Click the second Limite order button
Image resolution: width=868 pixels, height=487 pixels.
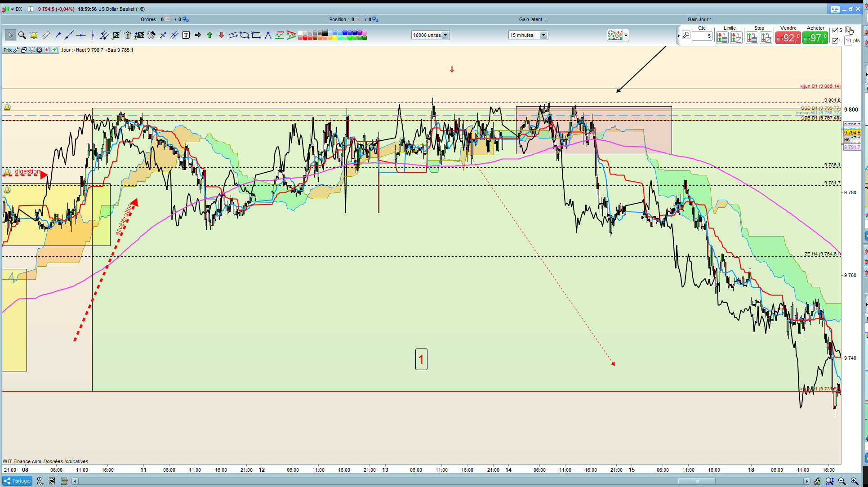[x=736, y=38]
